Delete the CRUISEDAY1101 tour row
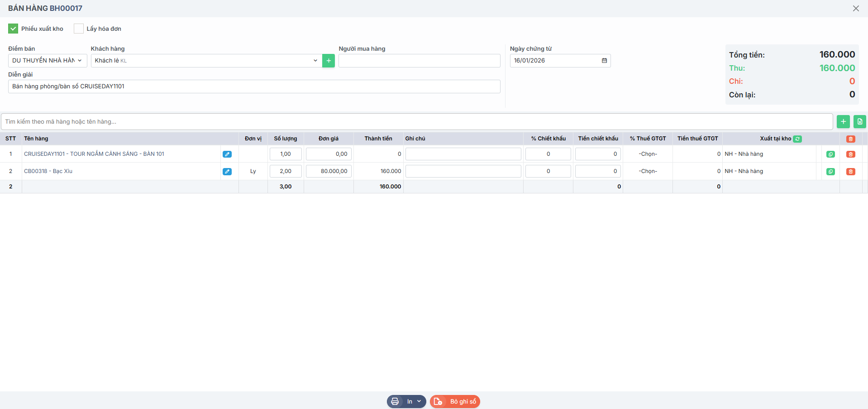868x409 pixels. tap(850, 154)
